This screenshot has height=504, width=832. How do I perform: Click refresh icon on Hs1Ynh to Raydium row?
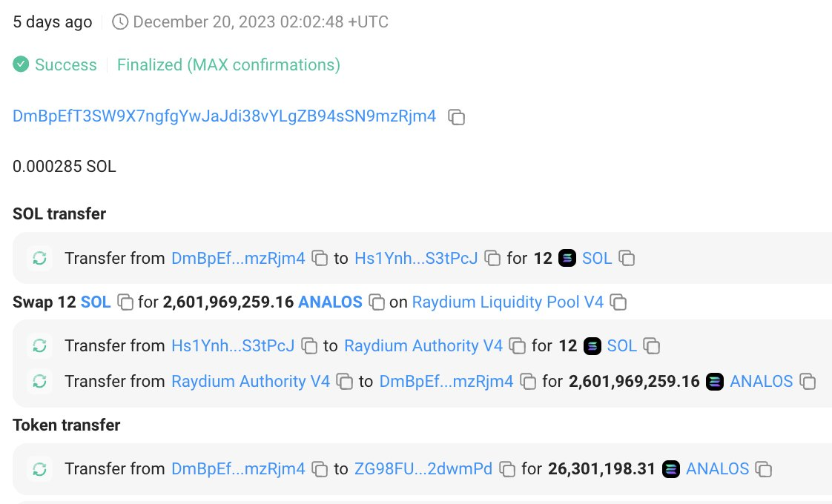pos(40,346)
